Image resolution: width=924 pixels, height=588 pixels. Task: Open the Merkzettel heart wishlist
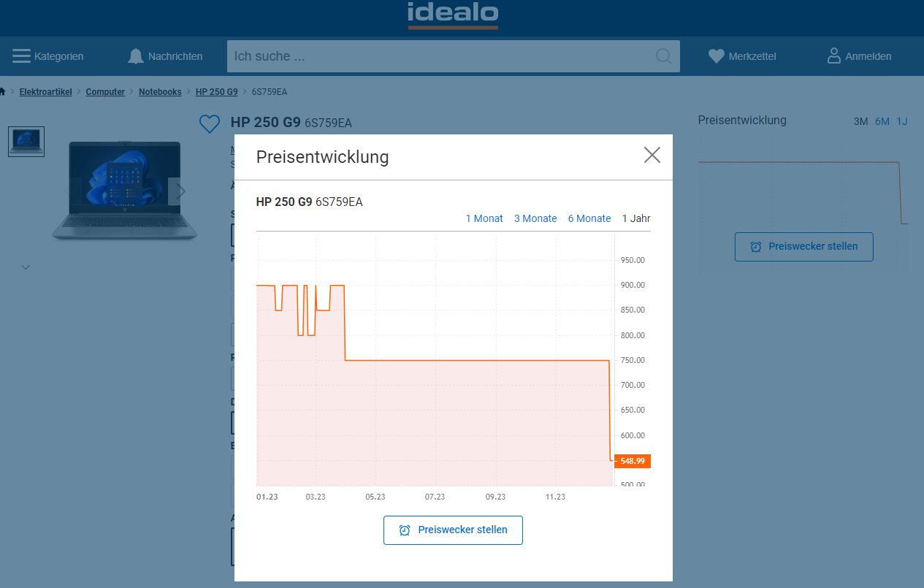[716, 56]
